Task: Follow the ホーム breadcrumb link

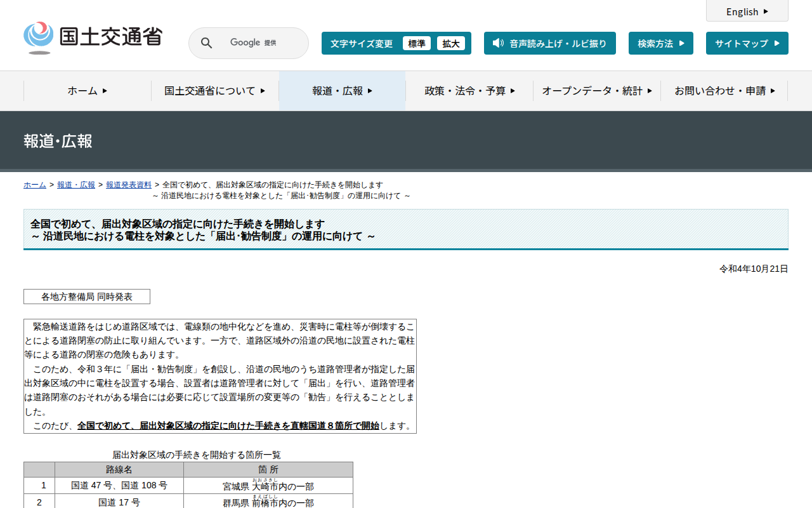Action: 35,185
